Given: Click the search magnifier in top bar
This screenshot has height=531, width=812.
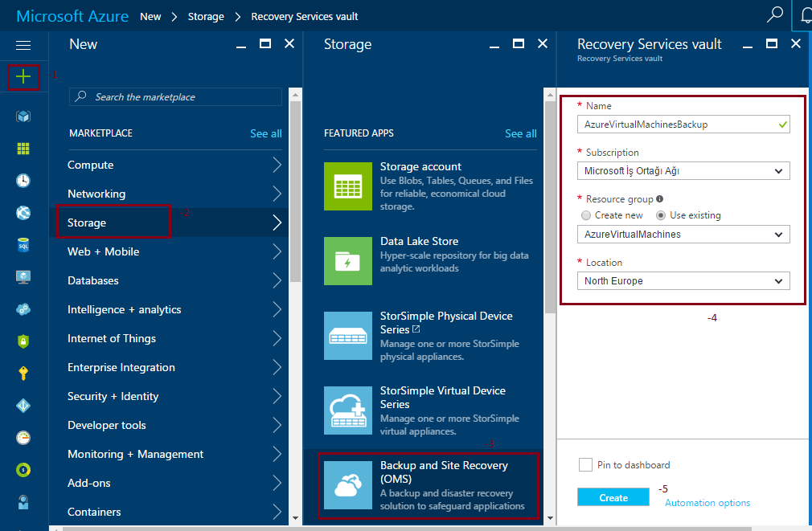Looking at the screenshot, I should tap(775, 14).
